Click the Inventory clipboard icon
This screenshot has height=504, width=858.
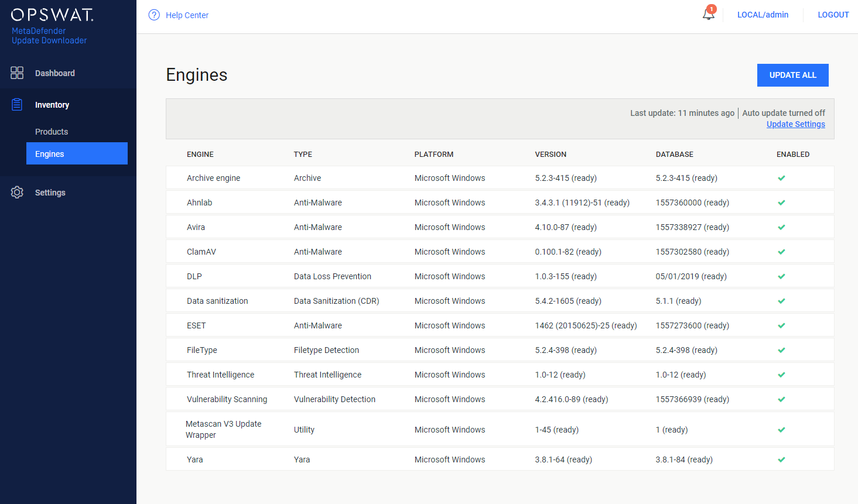tap(17, 104)
